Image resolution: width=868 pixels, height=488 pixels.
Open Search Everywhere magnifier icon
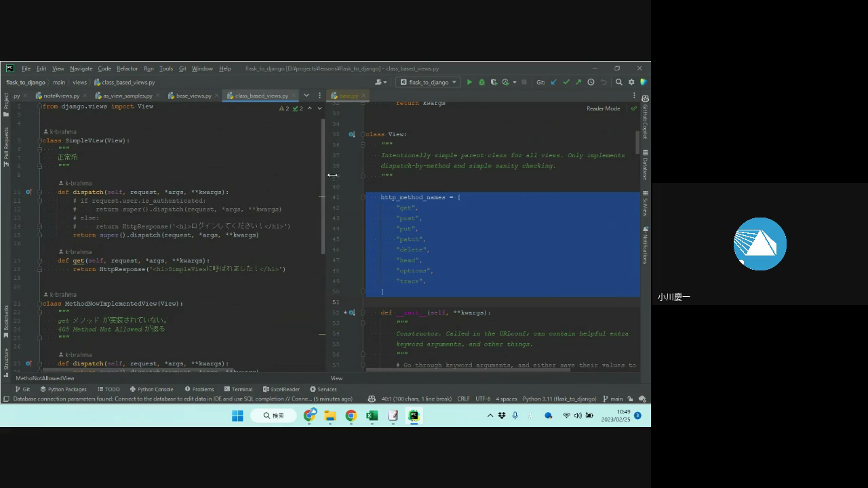coord(618,82)
